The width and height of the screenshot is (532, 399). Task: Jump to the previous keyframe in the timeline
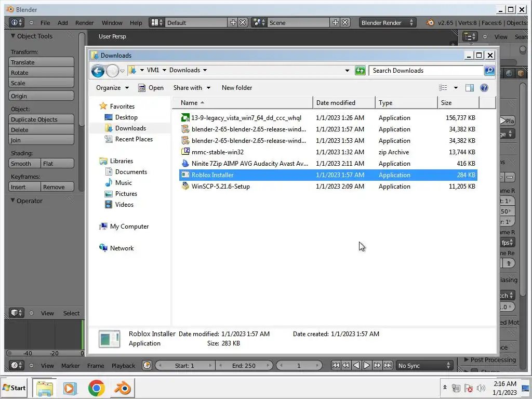click(345, 365)
